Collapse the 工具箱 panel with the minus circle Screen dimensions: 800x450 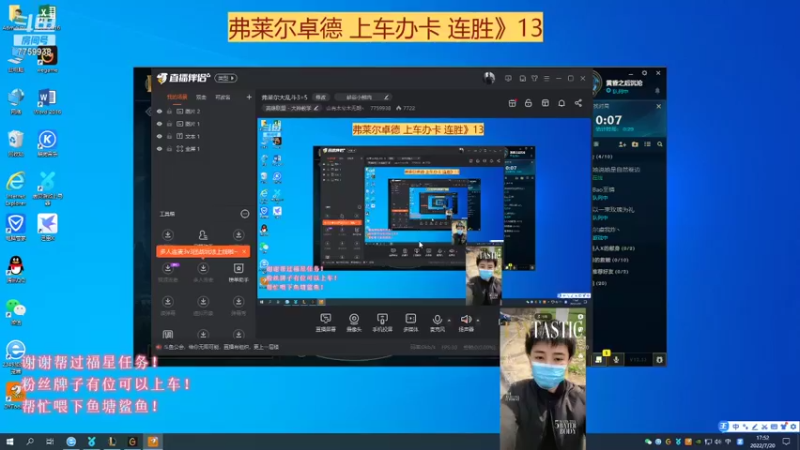click(x=245, y=214)
